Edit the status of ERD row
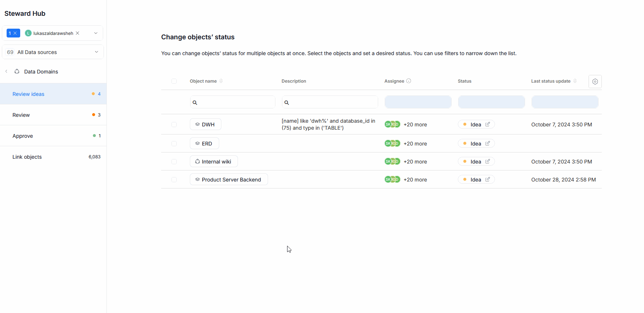Screen dimensions: 644x313 [488, 144]
